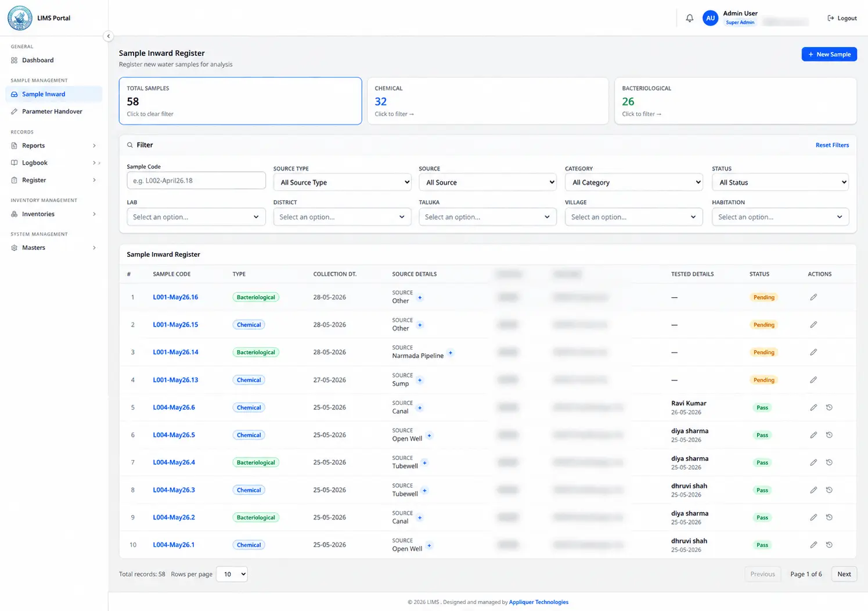
Task: Click the New Sample button
Action: click(829, 54)
